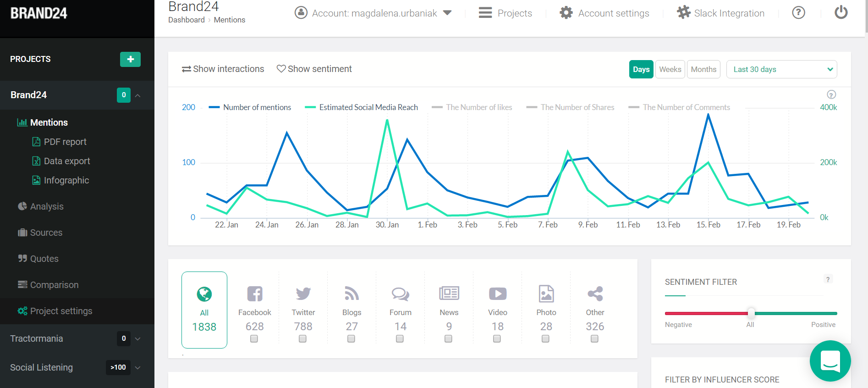868x388 pixels.
Task: Open Analysis in the sidebar
Action: pyautogui.click(x=47, y=206)
